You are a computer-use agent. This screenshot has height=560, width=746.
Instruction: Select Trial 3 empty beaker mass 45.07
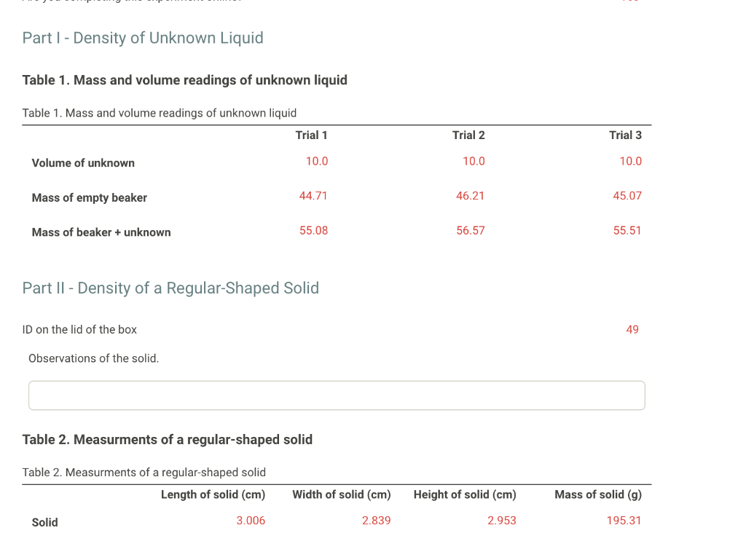[x=627, y=195]
